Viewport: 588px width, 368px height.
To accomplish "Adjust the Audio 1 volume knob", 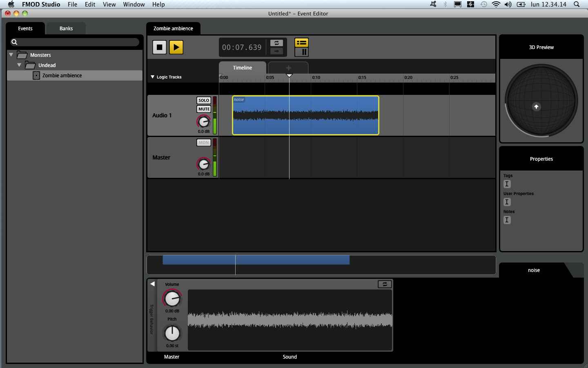I will click(203, 121).
